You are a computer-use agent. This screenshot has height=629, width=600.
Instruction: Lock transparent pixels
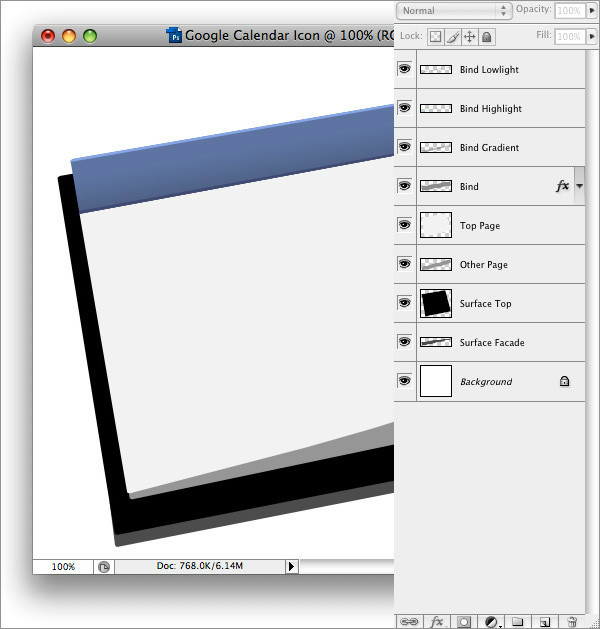435,36
